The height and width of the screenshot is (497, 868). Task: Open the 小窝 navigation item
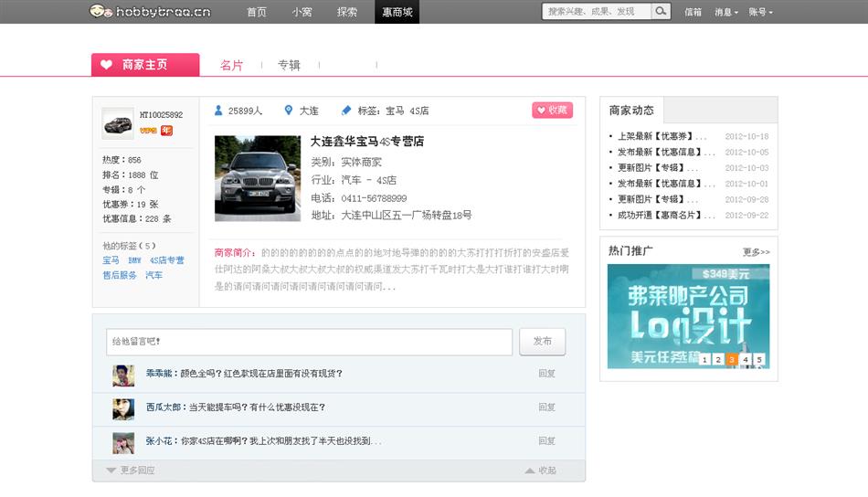coord(302,12)
